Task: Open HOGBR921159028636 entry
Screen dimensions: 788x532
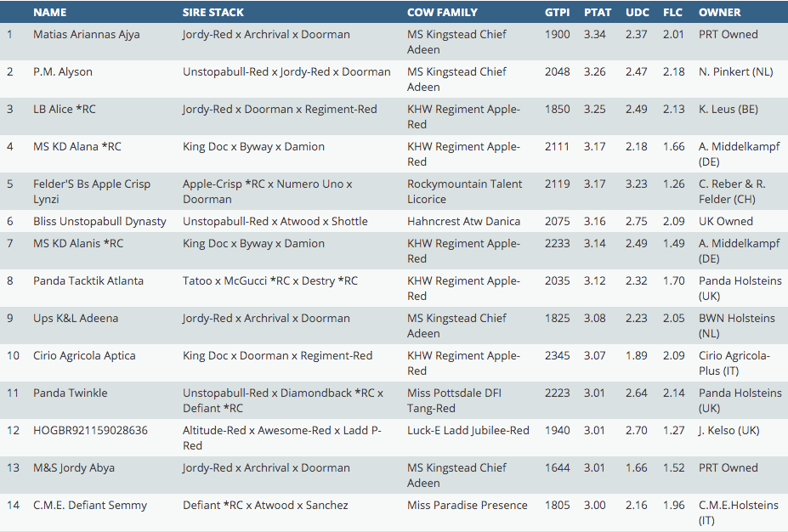Action: pos(90,431)
